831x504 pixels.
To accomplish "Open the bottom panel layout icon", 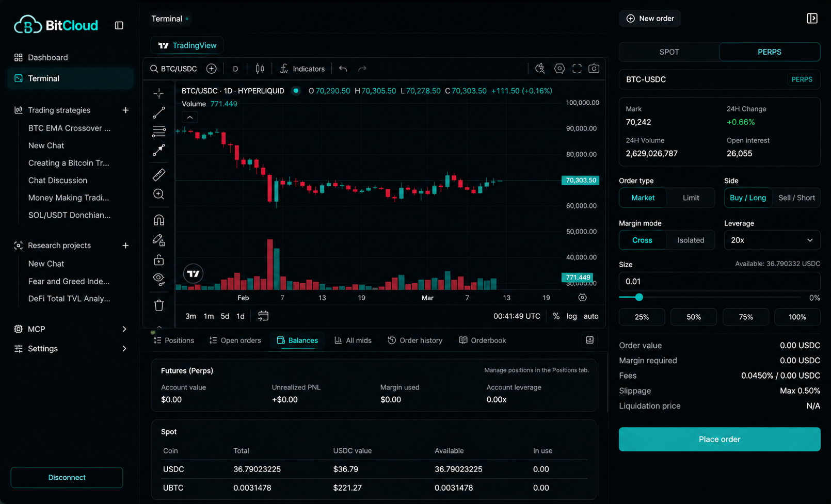I will (x=589, y=340).
